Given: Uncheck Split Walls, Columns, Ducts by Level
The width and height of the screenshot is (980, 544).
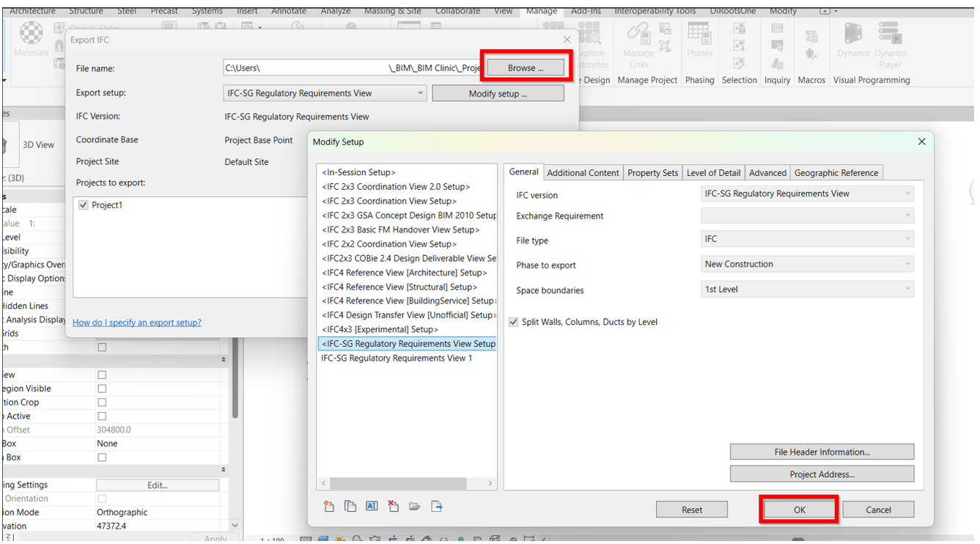Looking at the screenshot, I should pos(514,323).
